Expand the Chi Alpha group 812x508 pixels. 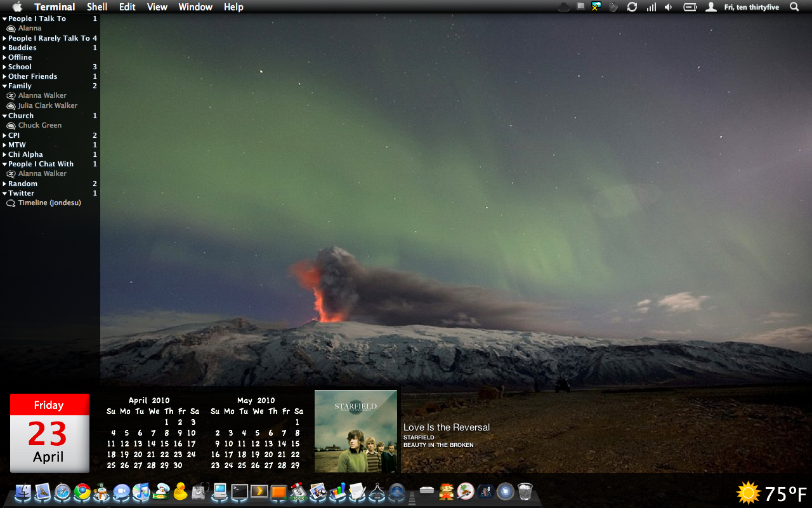[4, 154]
